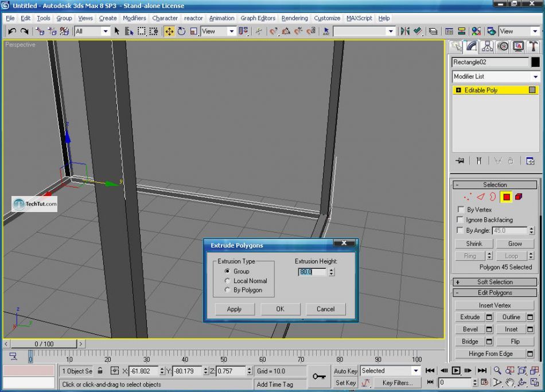Open the Customize menu
This screenshot has width=545, height=392.
[x=327, y=18]
